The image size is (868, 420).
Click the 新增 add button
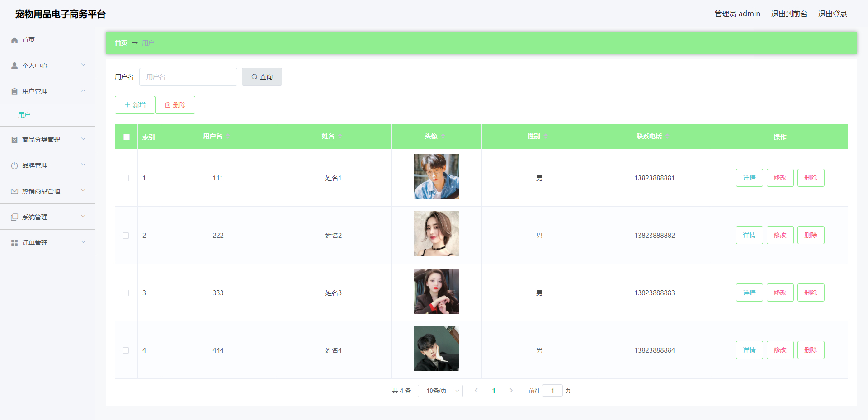pos(135,105)
